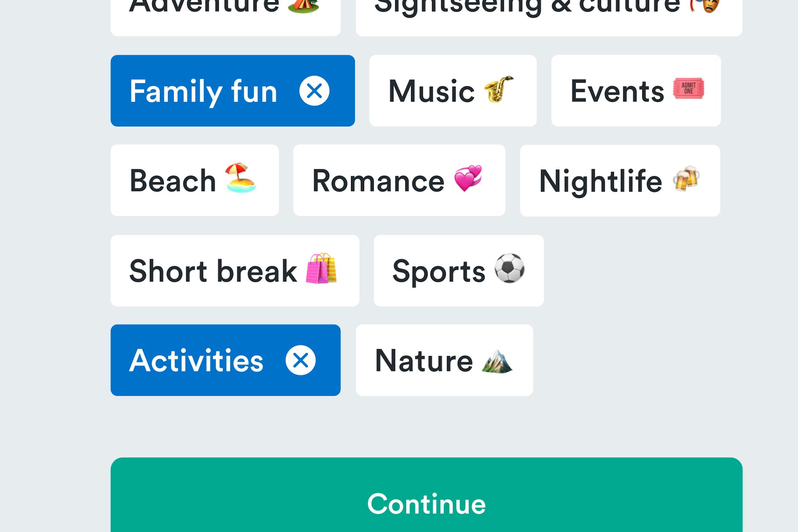This screenshot has height=532, width=798.
Task: Select the Short break chip
Action: 235,271
